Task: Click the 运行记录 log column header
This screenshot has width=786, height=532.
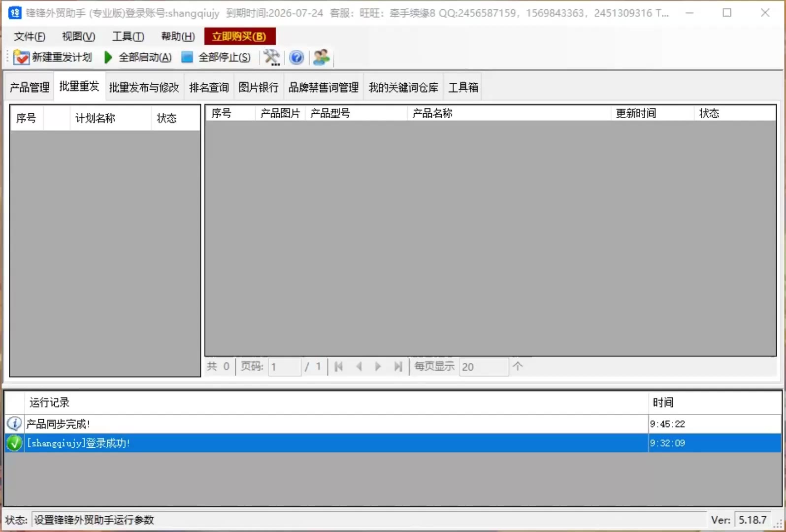Action: pos(336,402)
